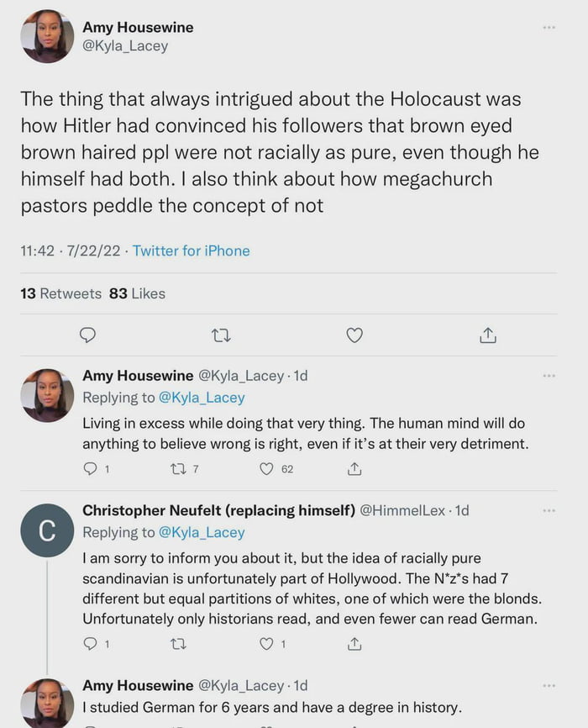588x728 pixels.
Task: Retweet Christopher Neufelt's reply
Action: (180, 644)
